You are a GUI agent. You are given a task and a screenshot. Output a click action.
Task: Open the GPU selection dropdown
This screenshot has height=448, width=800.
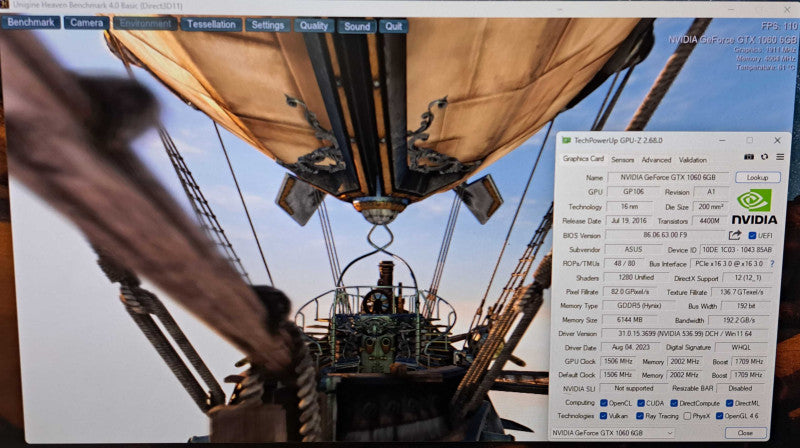[613, 433]
